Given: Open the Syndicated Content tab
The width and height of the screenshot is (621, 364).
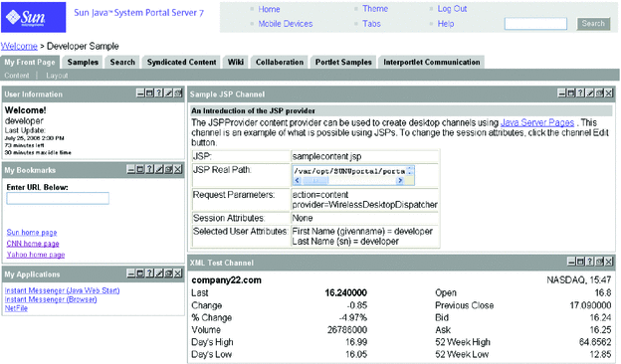Looking at the screenshot, I should 181,62.
